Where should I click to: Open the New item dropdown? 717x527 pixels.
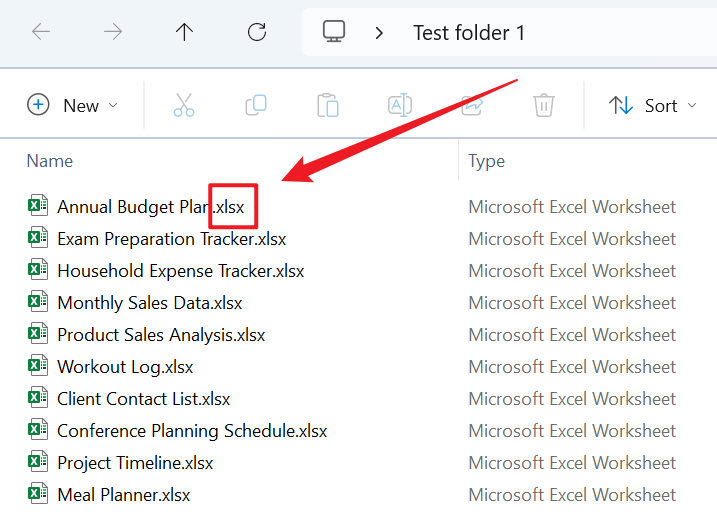click(72, 105)
